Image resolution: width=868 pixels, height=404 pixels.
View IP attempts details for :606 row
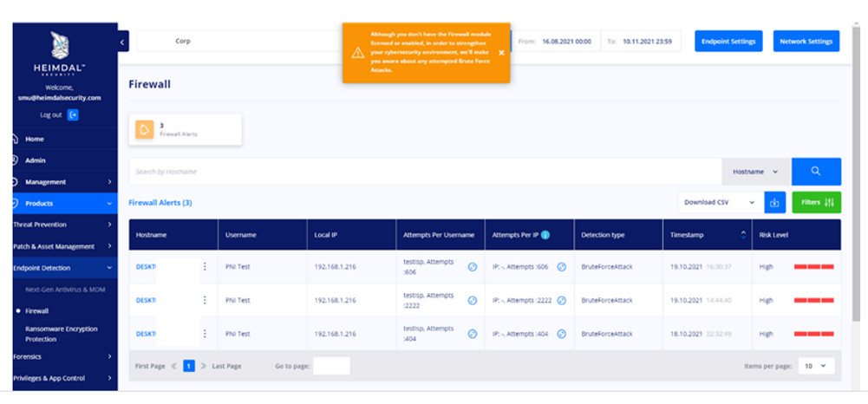(x=561, y=267)
